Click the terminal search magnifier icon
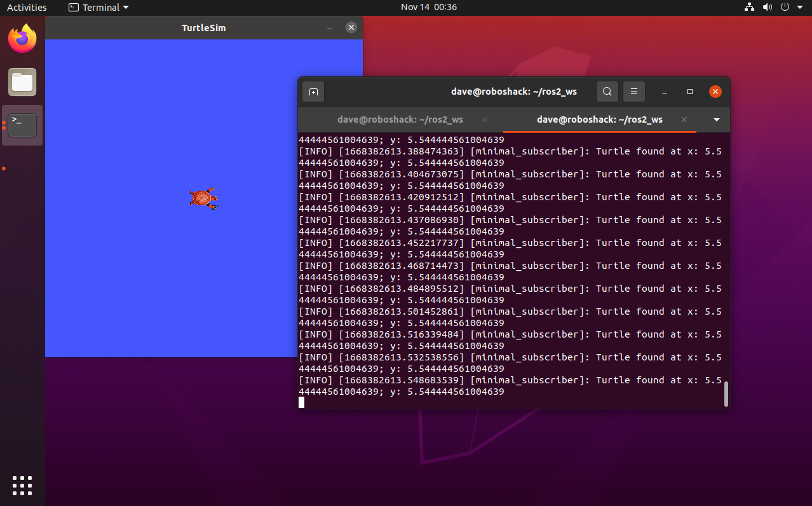The image size is (812, 506). pyautogui.click(x=607, y=92)
